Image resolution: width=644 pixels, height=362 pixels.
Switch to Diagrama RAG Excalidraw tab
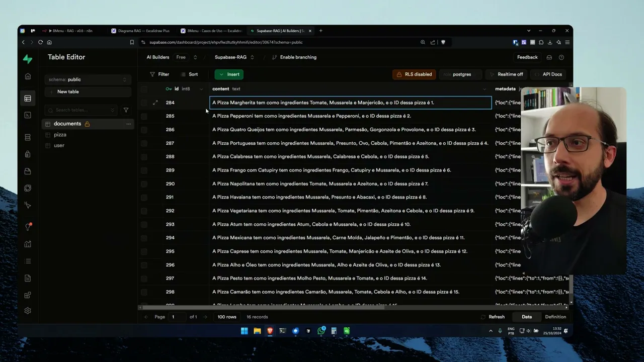point(141,31)
